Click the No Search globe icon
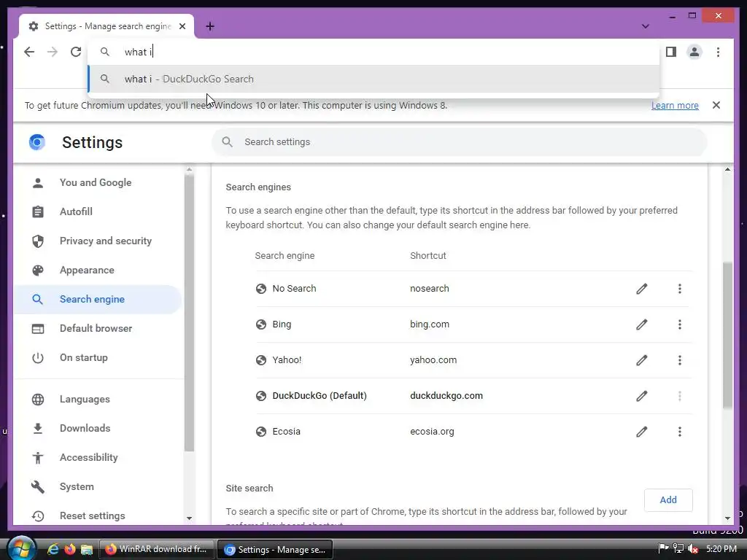 coord(260,289)
